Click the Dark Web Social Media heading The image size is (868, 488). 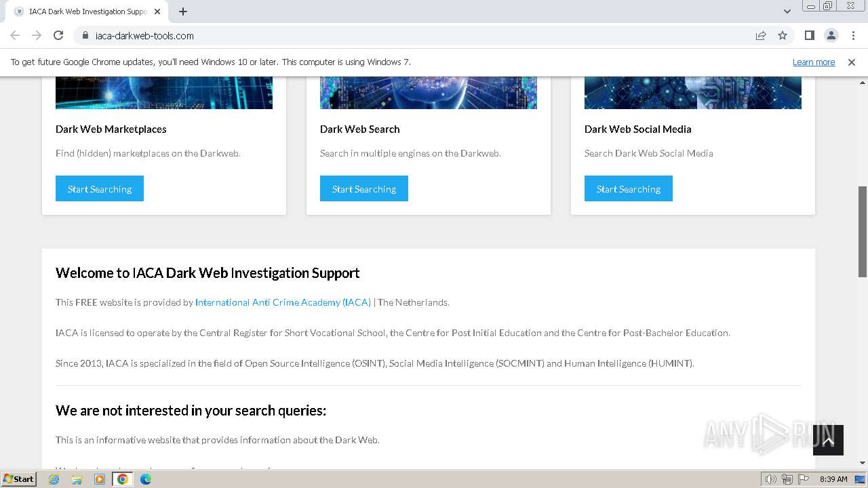tap(638, 129)
